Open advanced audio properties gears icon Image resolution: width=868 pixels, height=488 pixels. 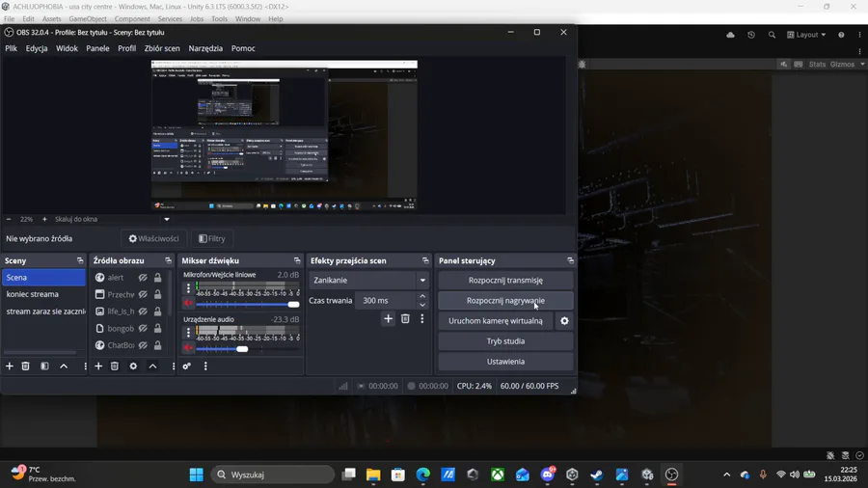click(x=187, y=366)
